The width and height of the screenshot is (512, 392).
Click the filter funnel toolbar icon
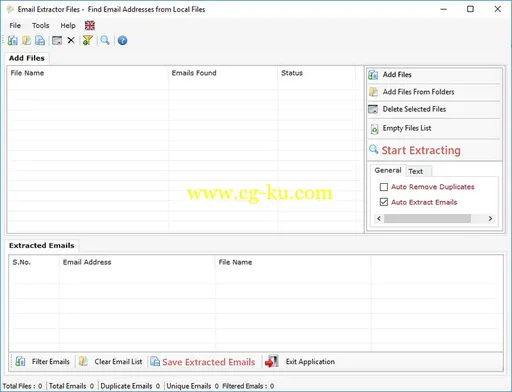pos(87,40)
